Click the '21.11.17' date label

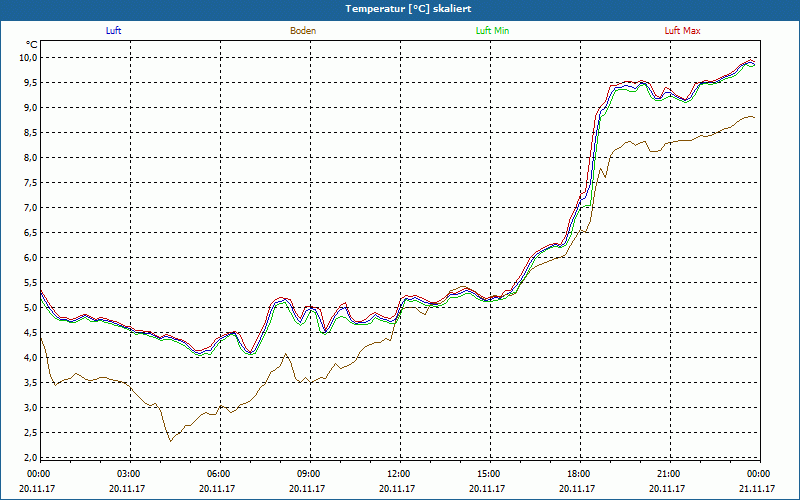click(757, 488)
